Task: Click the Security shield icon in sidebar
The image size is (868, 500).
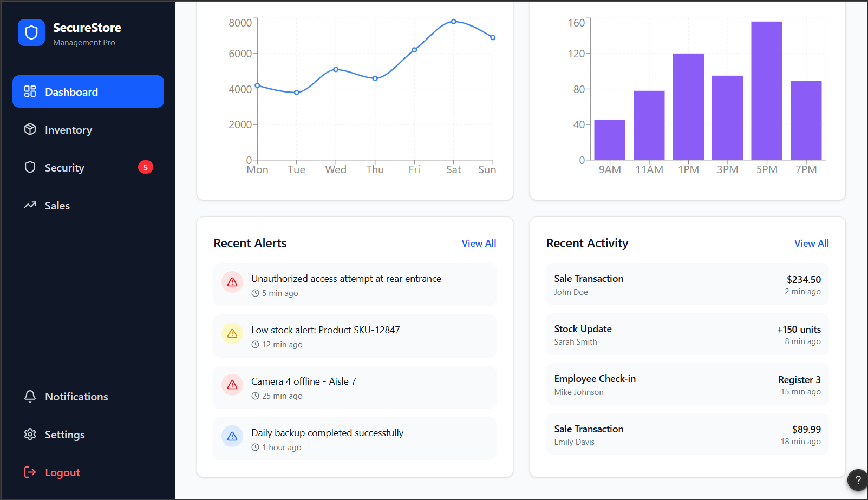Action: pos(30,167)
